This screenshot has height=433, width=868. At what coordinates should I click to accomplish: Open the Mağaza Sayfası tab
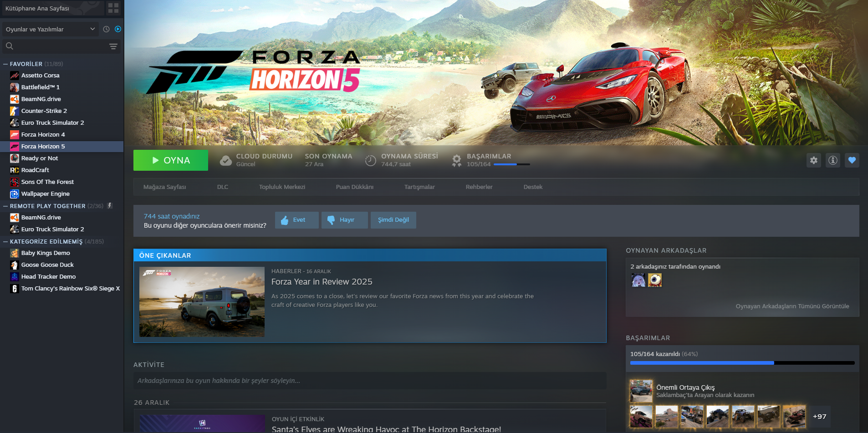(165, 187)
